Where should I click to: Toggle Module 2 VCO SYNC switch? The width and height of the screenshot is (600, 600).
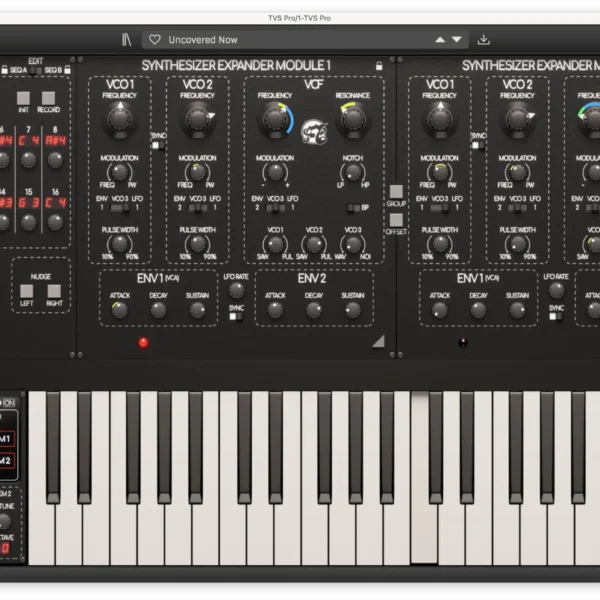click(x=478, y=145)
